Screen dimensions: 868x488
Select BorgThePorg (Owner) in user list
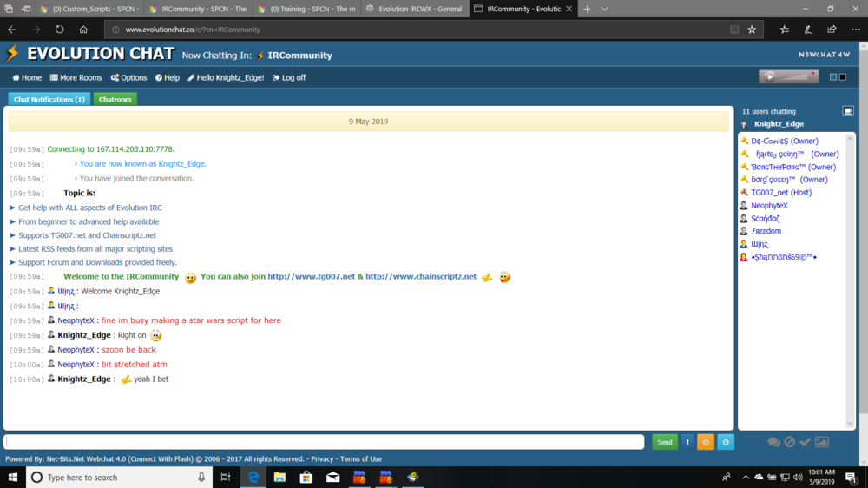pos(793,167)
